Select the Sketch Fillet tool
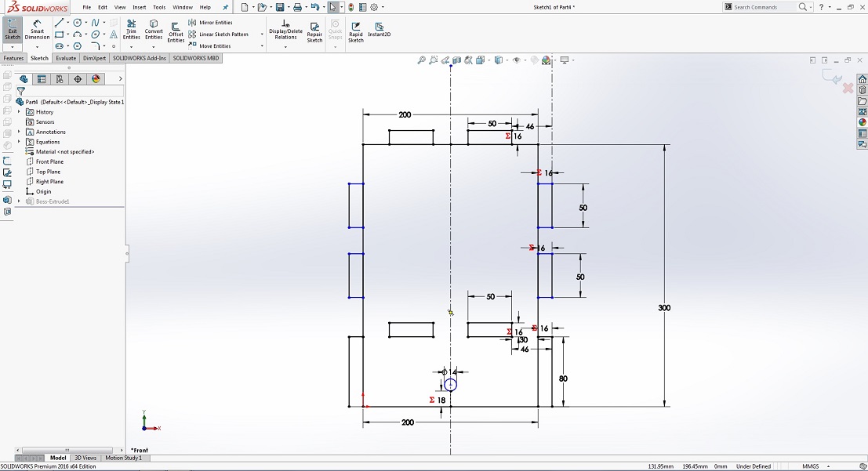The height and width of the screenshot is (471, 868). click(x=95, y=46)
